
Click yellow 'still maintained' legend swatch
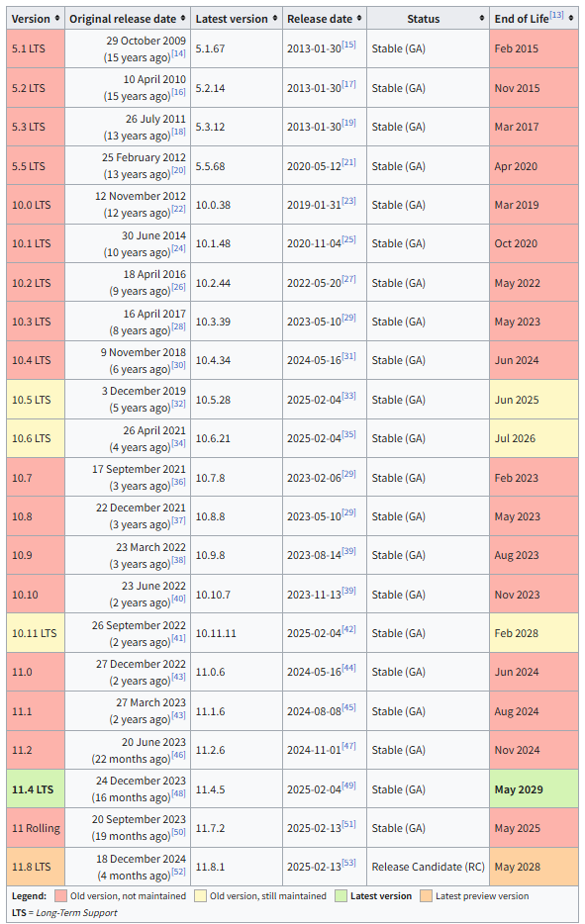pyautogui.click(x=200, y=896)
